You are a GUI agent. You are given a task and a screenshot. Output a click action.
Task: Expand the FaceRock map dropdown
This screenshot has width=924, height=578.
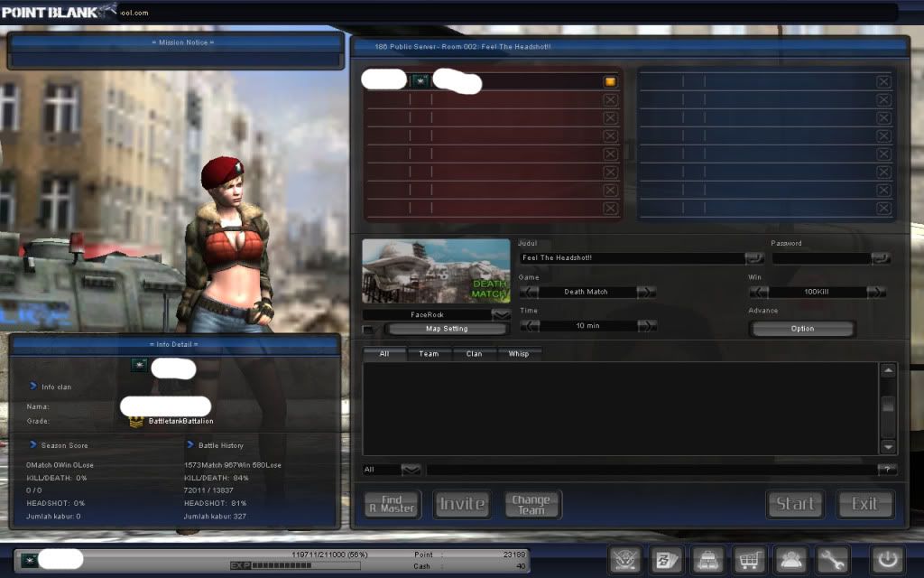click(501, 315)
